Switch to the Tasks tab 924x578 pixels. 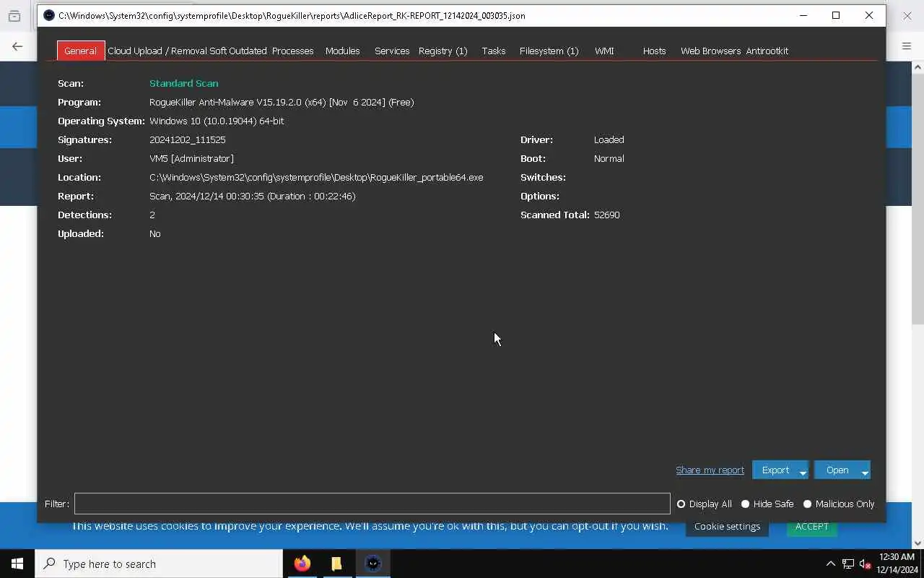(x=494, y=51)
